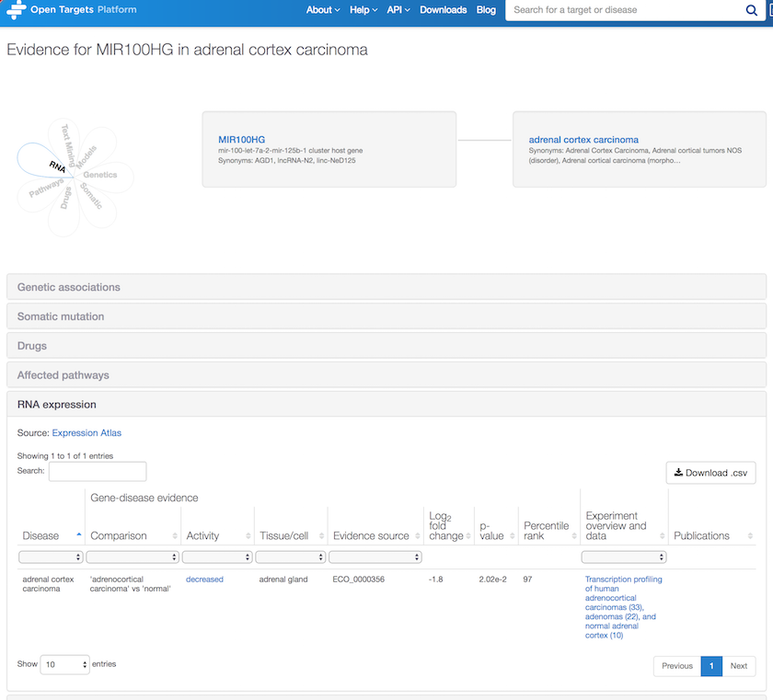Viewport: 773px width, 700px height.
Task: Select the RNA petal in the flower diagram
Action: [55, 166]
